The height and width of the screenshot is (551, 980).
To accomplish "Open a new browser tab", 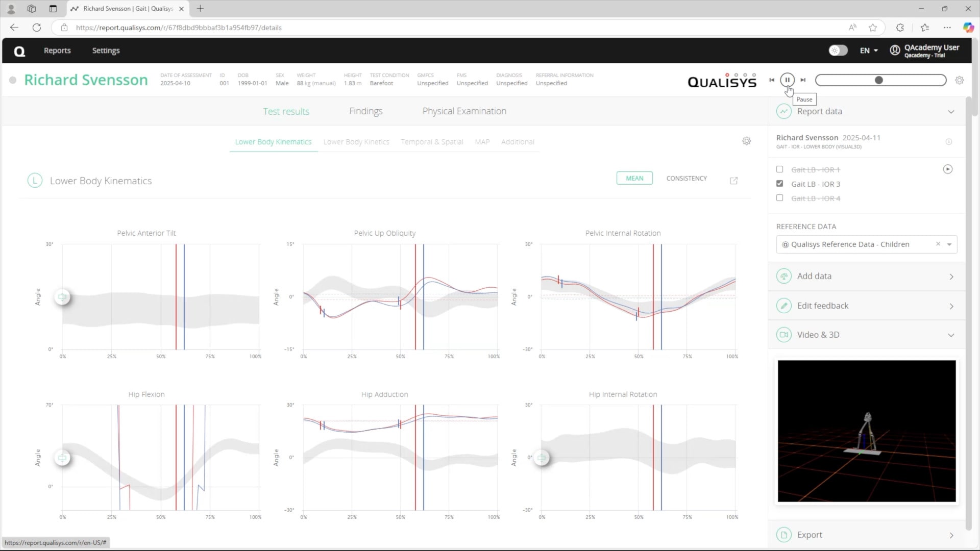I will pos(200,9).
